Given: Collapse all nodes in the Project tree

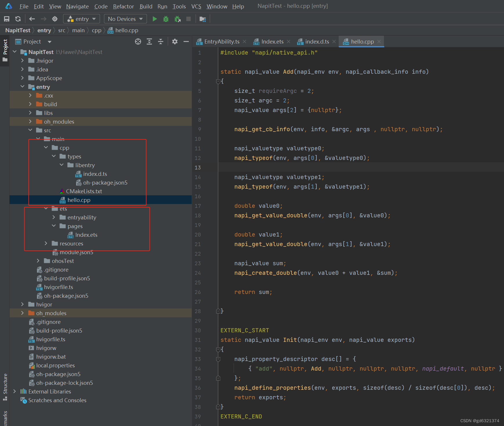Looking at the screenshot, I should click(160, 41).
